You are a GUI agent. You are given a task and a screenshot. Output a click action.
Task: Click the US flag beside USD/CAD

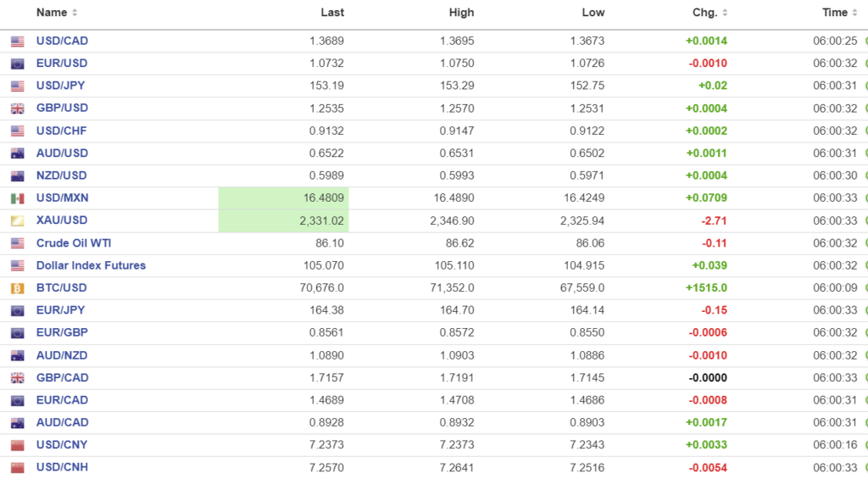(17, 42)
